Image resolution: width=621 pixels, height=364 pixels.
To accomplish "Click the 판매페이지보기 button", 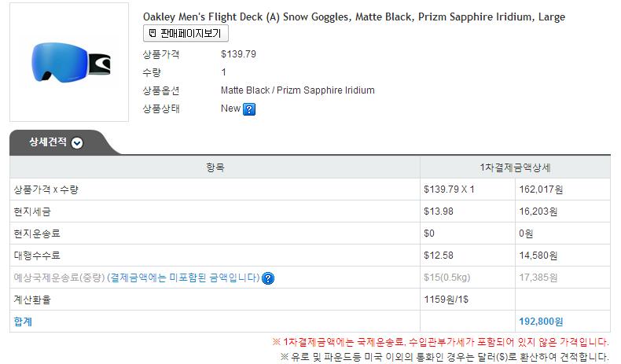I will 186,34.
